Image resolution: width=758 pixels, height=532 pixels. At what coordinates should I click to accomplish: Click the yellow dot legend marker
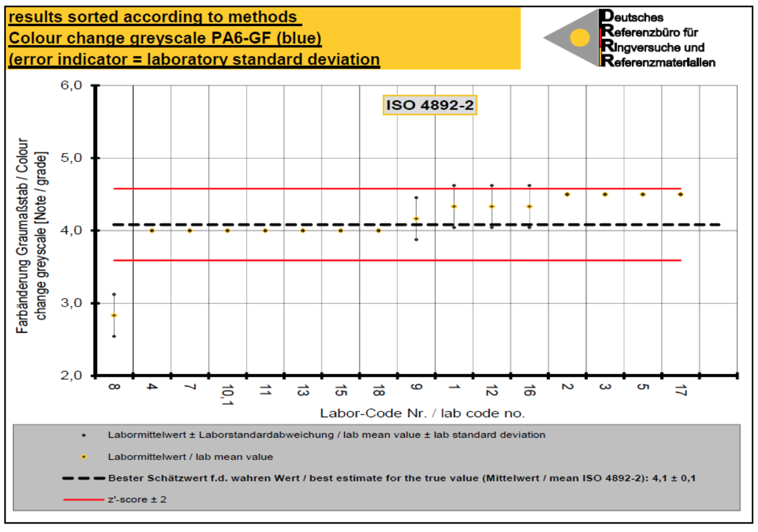pyautogui.click(x=84, y=457)
